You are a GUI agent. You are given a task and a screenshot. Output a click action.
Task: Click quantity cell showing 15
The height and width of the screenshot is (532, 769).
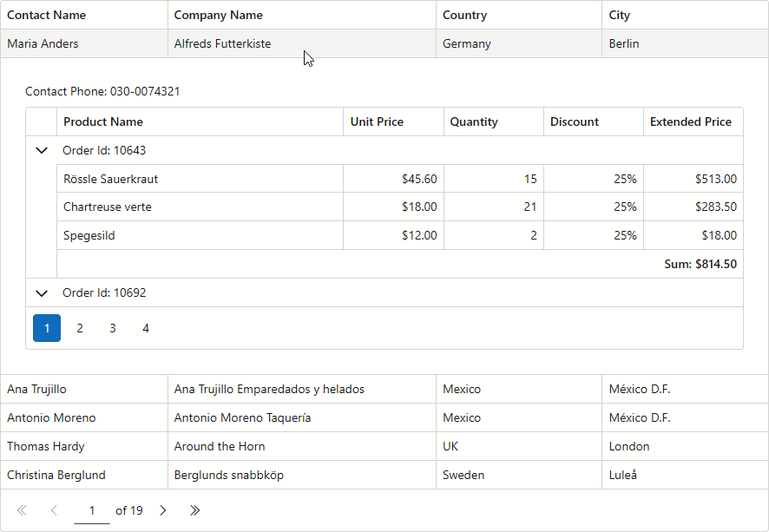point(493,179)
